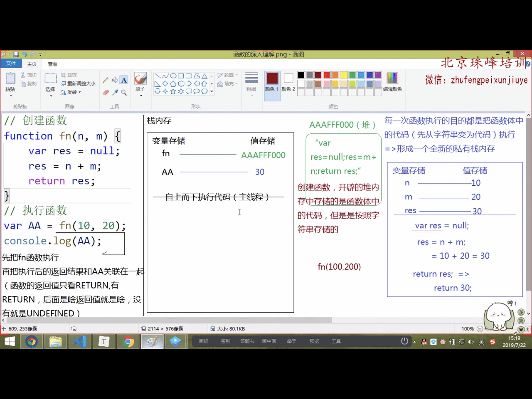
Task: Click the volume speaker icon in system tray
Action: coord(471,342)
